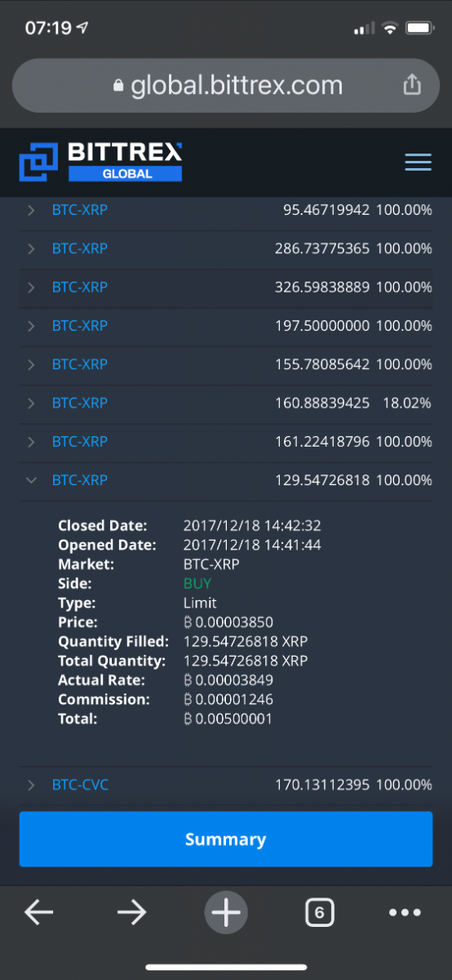Image resolution: width=452 pixels, height=980 pixels.
Task: Open BTC-XRP link for 326.59838889 order
Action: pyautogui.click(x=80, y=287)
